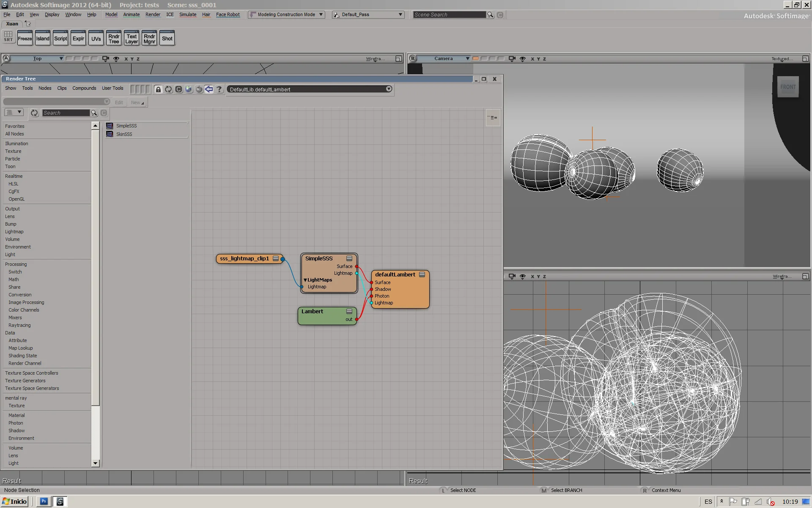This screenshot has height=508, width=812.
Task: Toggle XYZ axes in Top viewport
Action: 132,59
